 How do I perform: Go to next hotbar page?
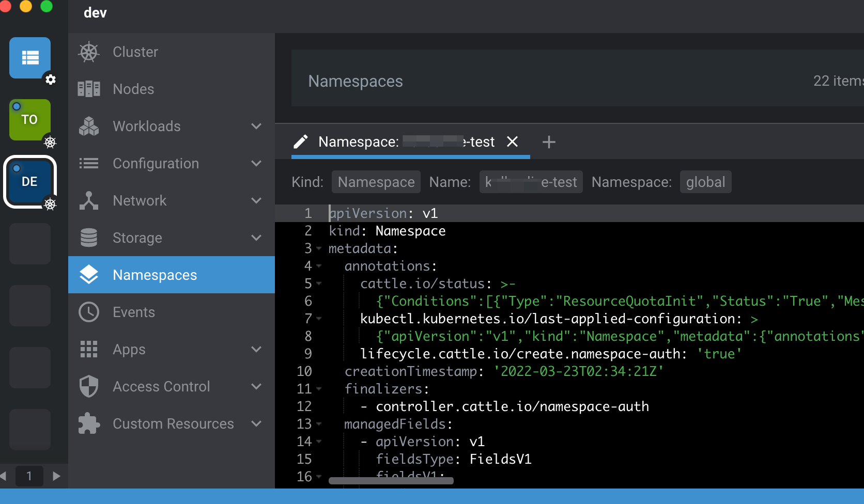56,476
